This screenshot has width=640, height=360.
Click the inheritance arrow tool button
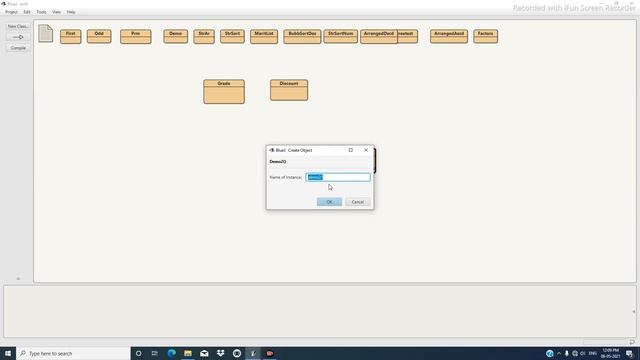18,37
